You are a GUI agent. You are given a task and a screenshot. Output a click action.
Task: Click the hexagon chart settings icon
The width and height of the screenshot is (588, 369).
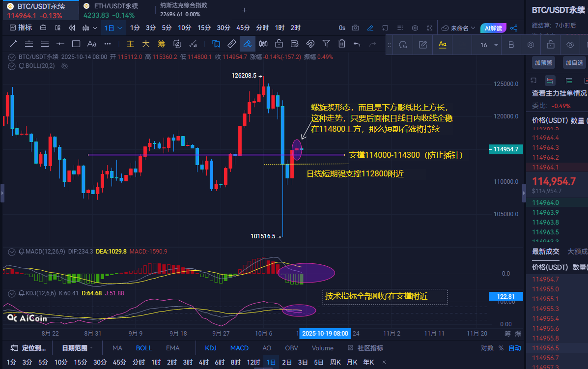coord(415,28)
